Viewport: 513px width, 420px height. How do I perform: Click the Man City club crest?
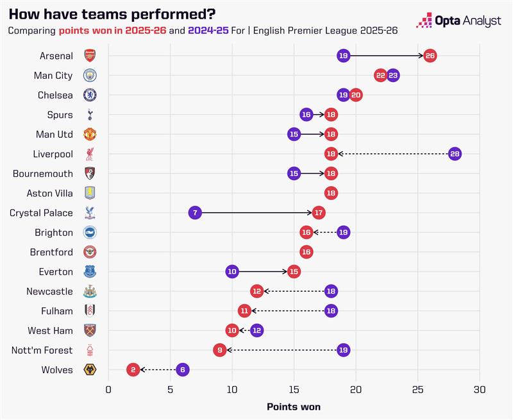pos(90,76)
